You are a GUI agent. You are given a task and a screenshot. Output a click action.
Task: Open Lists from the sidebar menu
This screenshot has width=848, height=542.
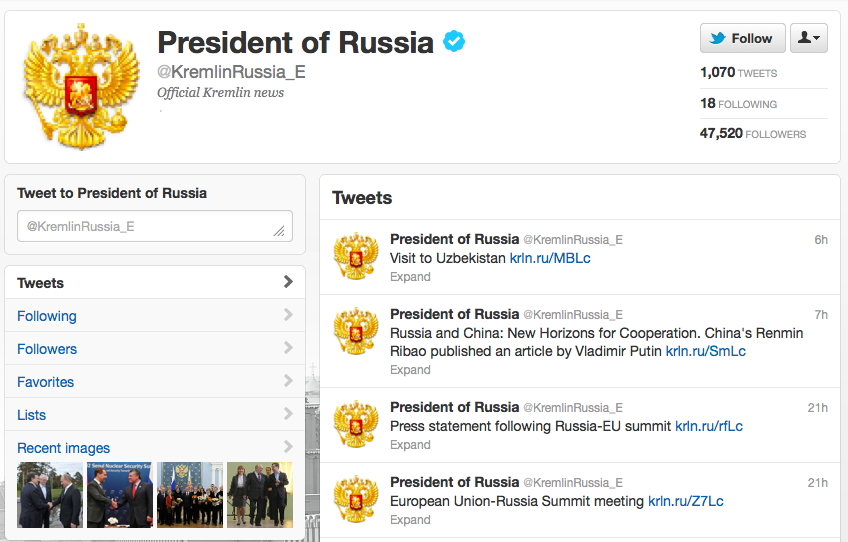(155, 414)
